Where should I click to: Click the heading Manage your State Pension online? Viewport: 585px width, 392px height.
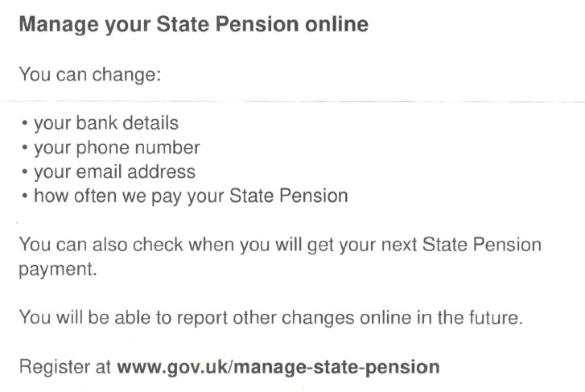click(x=194, y=25)
